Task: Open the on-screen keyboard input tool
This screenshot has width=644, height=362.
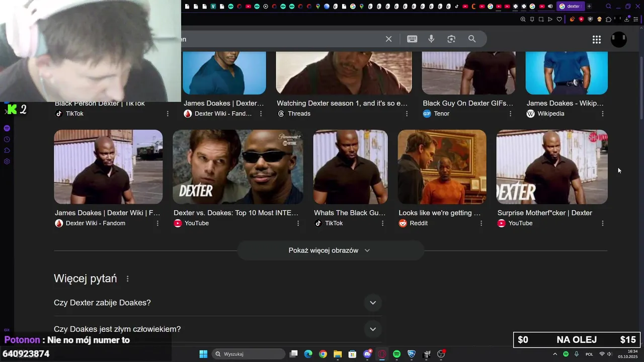Action: coord(412,39)
